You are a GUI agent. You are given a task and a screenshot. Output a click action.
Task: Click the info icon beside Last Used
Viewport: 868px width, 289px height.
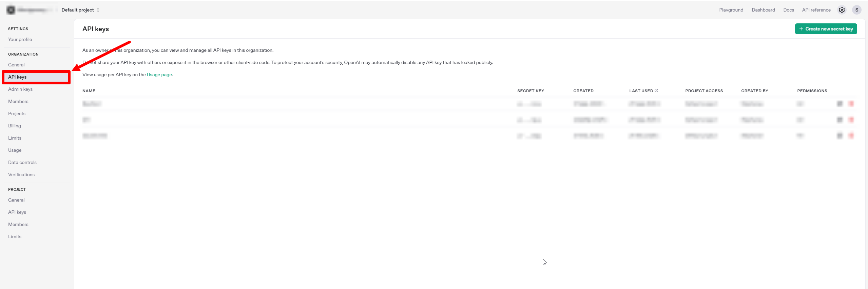click(x=656, y=90)
